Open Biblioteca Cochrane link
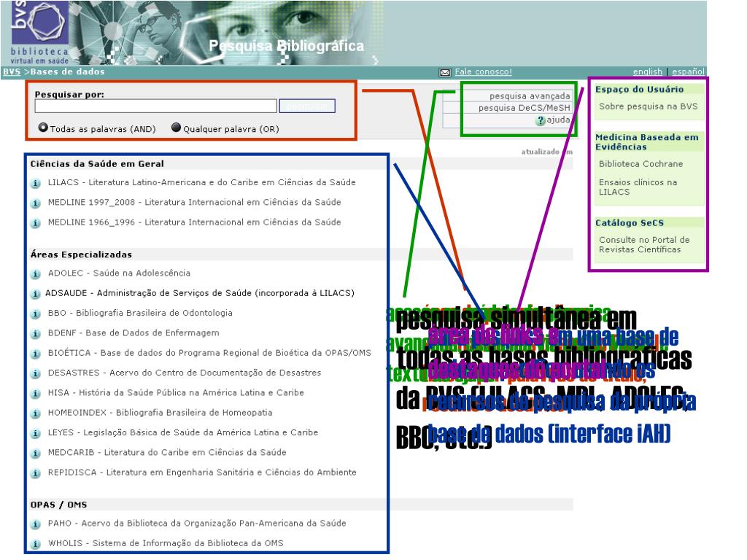This screenshot has height=560, width=747. point(640,164)
